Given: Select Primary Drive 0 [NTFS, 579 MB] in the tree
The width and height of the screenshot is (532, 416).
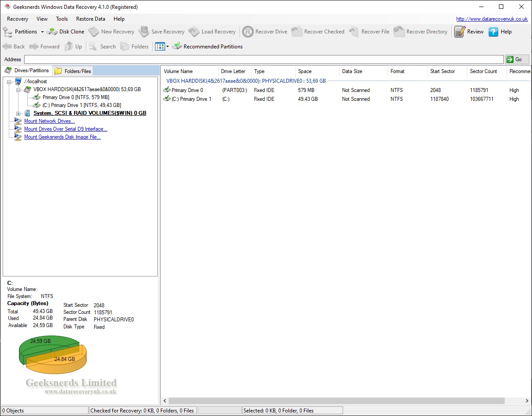Looking at the screenshot, I should click(x=76, y=97).
